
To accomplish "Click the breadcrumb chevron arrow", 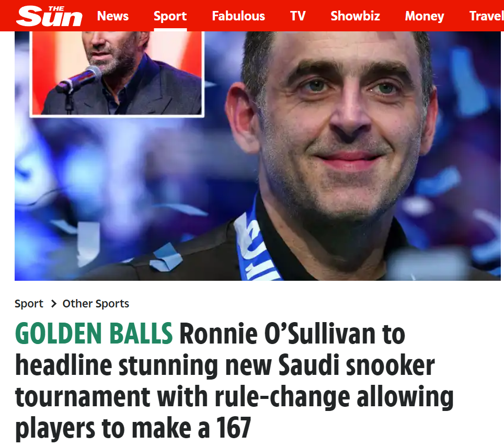I will point(54,304).
